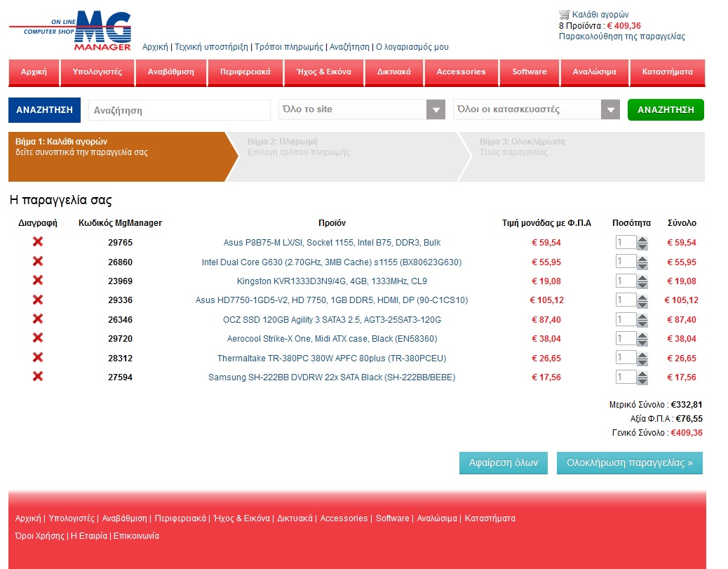Adjust quantity stepper for OCZ SSD
This screenshot has height=569, width=728.
click(642, 320)
